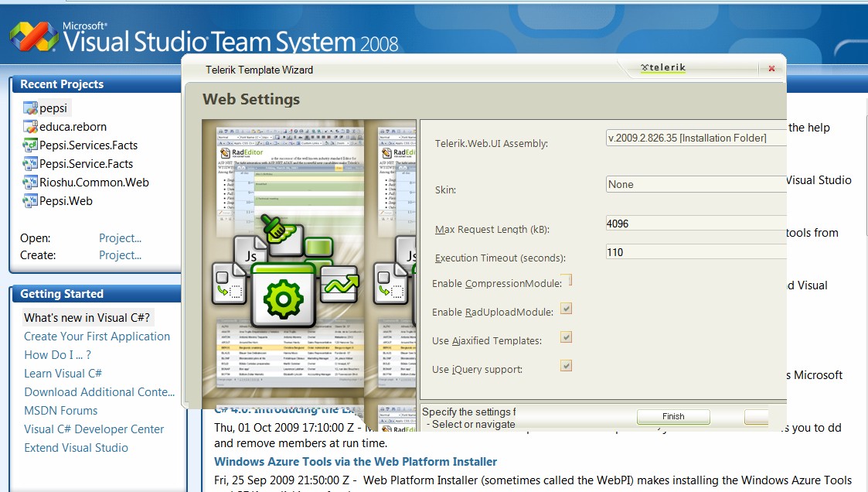Open the Learn Visual C# link
Viewport: 868px width, 492px height.
click(63, 374)
